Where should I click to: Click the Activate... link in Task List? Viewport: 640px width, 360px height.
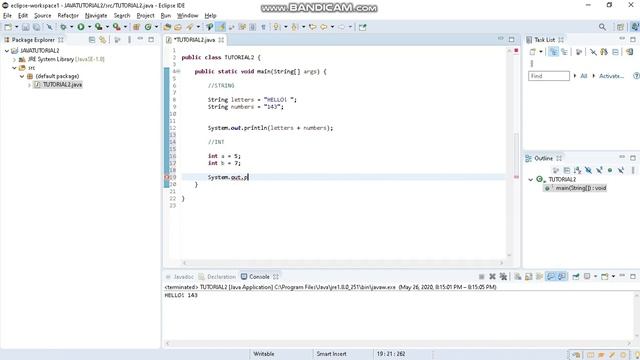pos(611,76)
